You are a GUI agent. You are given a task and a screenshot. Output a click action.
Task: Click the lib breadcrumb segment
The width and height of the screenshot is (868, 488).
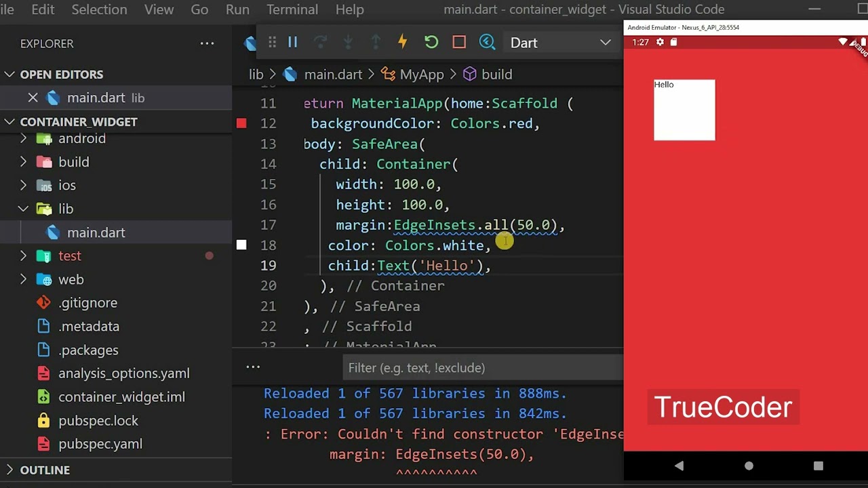pos(256,75)
